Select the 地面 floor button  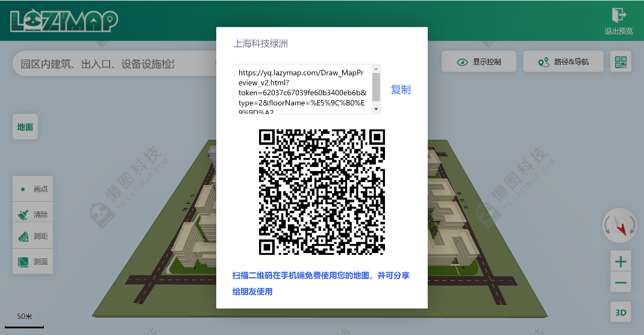pos(25,127)
